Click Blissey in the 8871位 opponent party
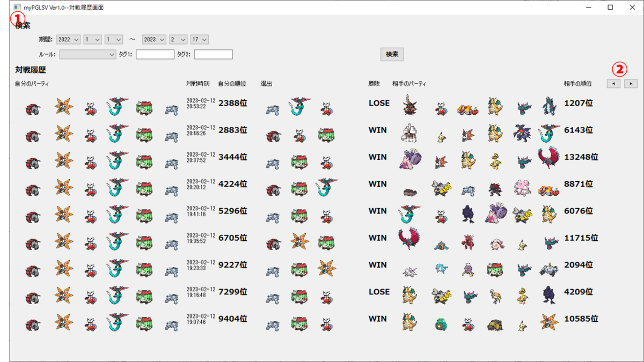The image size is (644, 362). pyautogui.click(x=522, y=188)
